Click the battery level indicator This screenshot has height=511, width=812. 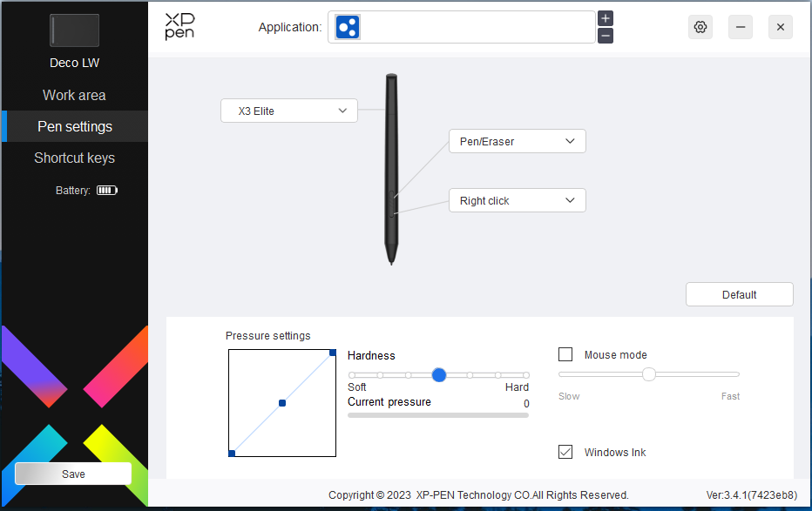point(107,191)
